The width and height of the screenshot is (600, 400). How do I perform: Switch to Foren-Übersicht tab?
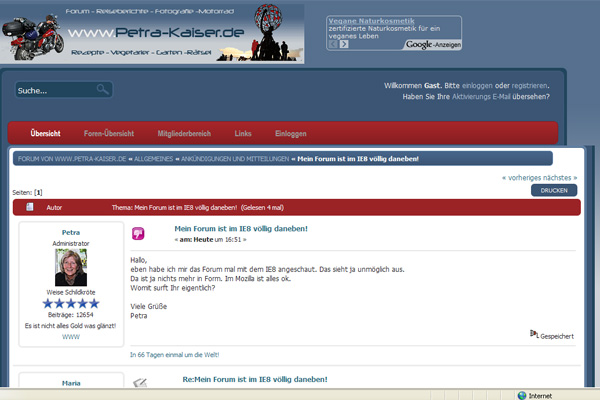(x=109, y=133)
